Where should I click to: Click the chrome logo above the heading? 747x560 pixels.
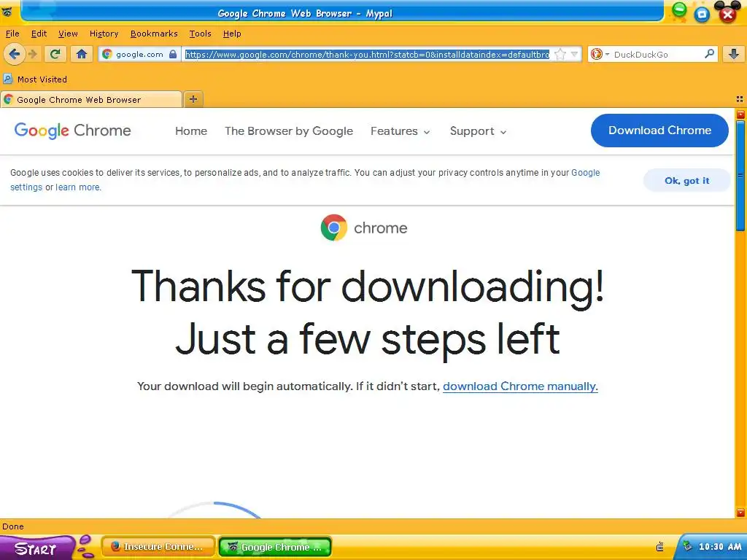point(364,227)
